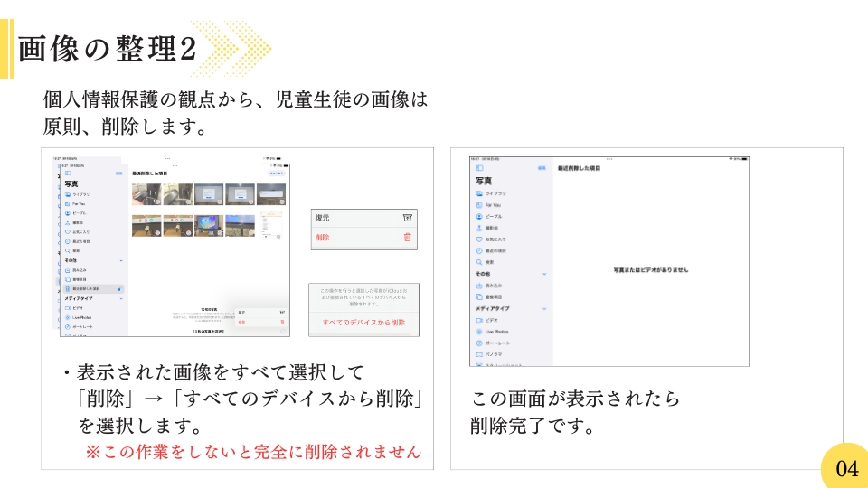Click the red trash icon beside 削除
The height and width of the screenshot is (488, 868).
407,238
